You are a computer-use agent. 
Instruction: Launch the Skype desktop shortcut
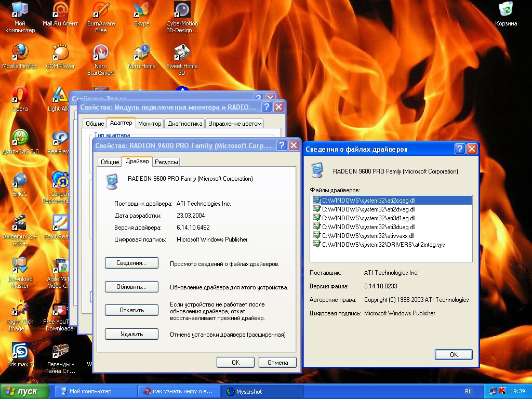point(141,14)
